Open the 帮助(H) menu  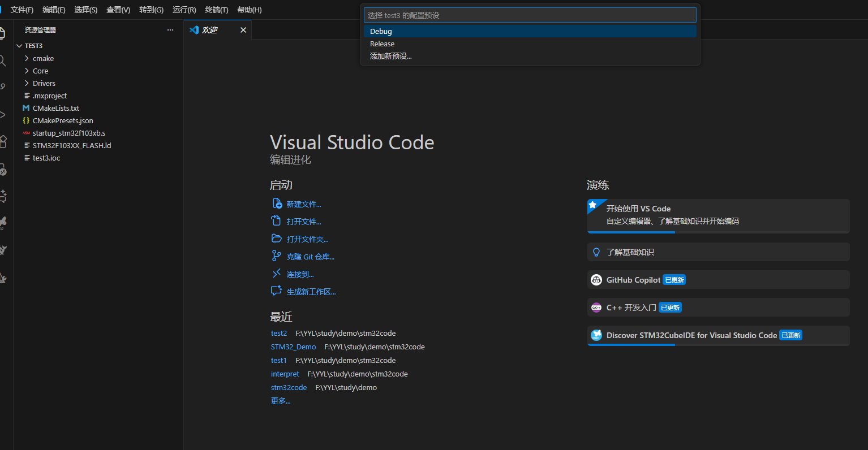[x=250, y=10]
